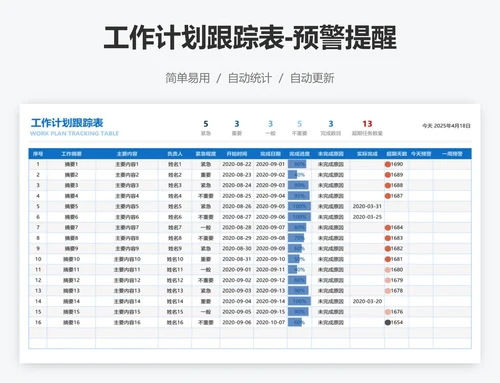Click the pink warning dot beside 1679
The width and height of the screenshot is (500, 383).
click(388, 280)
